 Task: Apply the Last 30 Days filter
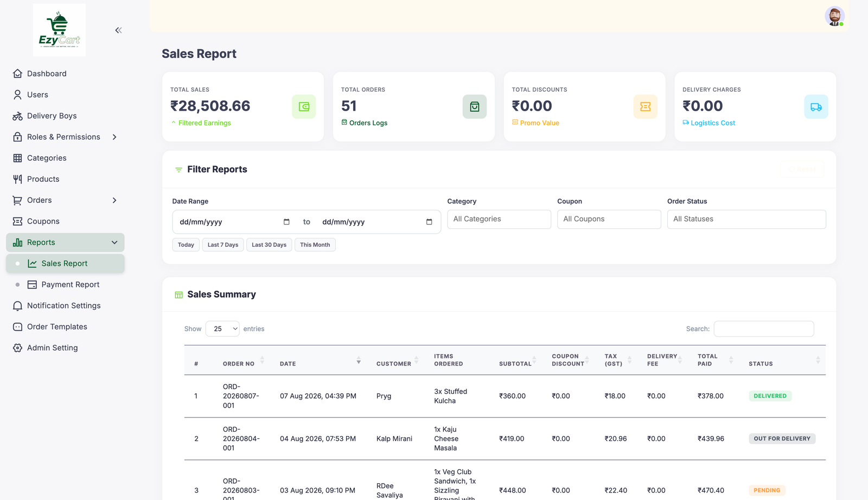pyautogui.click(x=269, y=245)
